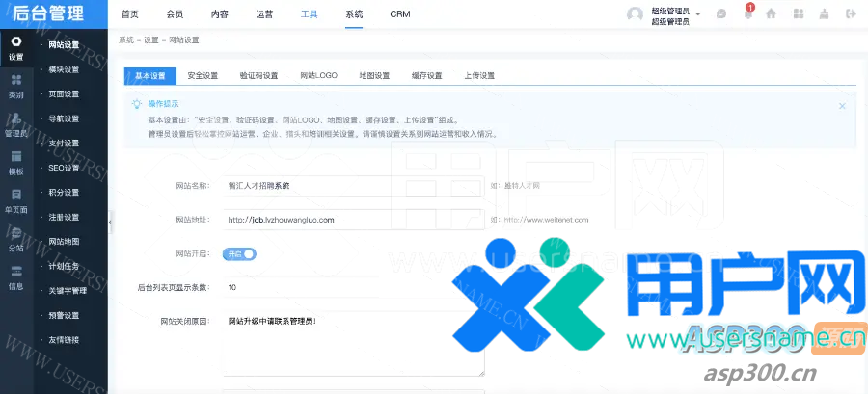The image size is (868, 394).
Task: Click the logout icon at top right
Action: pyautogui.click(x=850, y=14)
